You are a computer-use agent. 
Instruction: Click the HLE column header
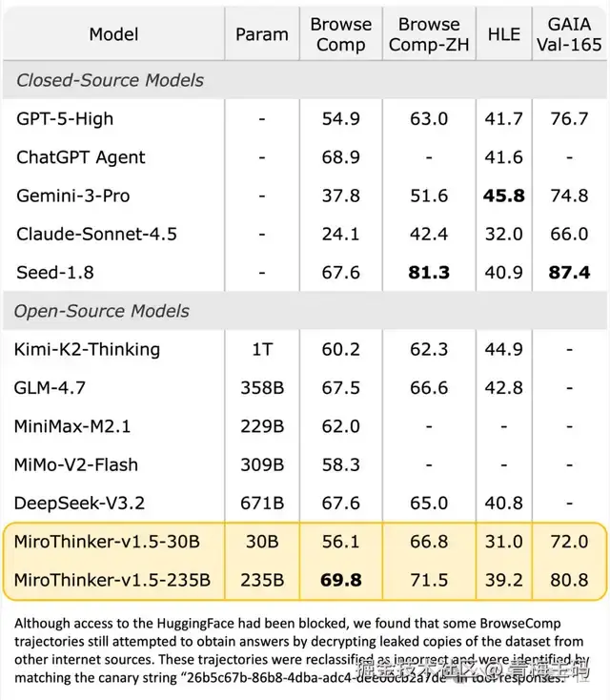click(x=504, y=34)
